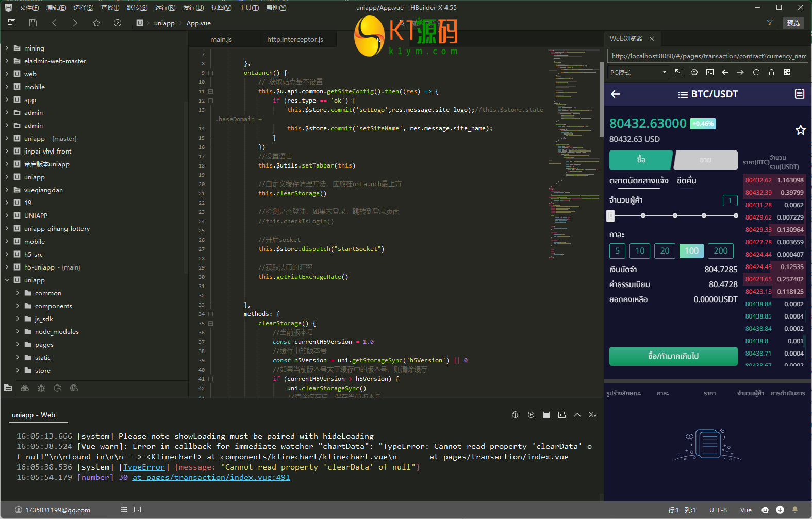The width and height of the screenshot is (812, 519).
Task: Collapse the onLaunch code fold at line 9
Action: pos(210,73)
